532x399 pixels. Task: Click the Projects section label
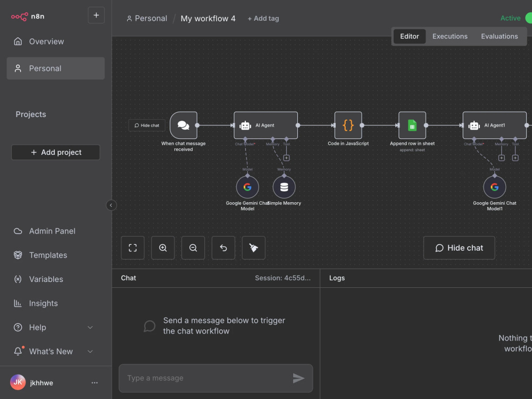31,114
